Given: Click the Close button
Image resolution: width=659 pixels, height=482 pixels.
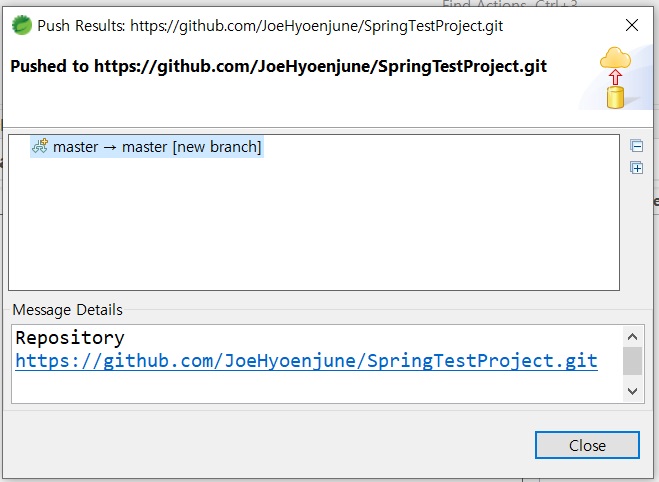Looking at the screenshot, I should 587,445.
